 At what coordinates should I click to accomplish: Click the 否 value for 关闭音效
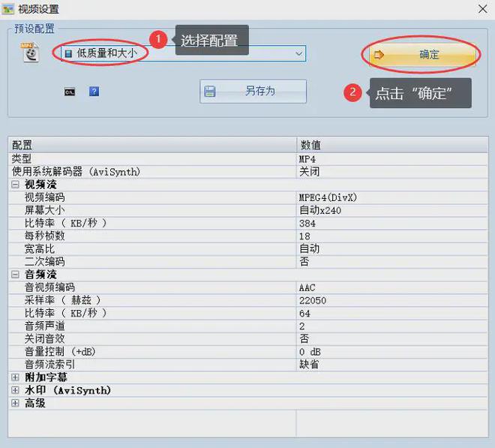click(x=304, y=338)
